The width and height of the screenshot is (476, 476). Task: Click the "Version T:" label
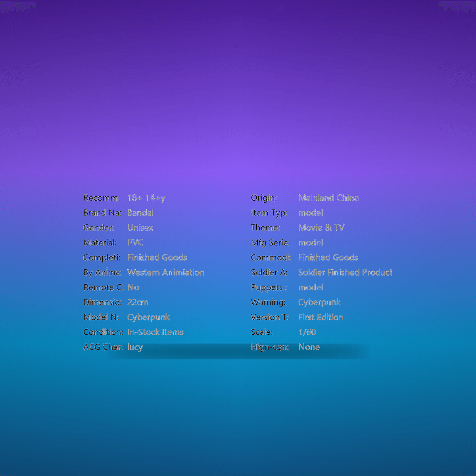(270, 317)
